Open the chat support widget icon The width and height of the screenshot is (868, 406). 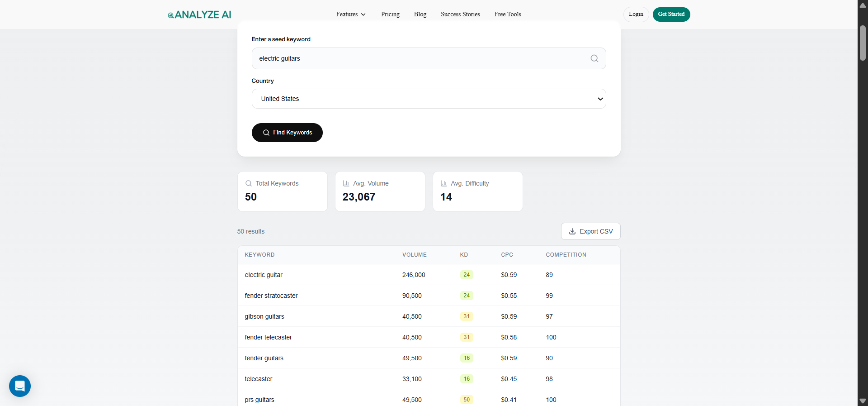[x=20, y=386]
